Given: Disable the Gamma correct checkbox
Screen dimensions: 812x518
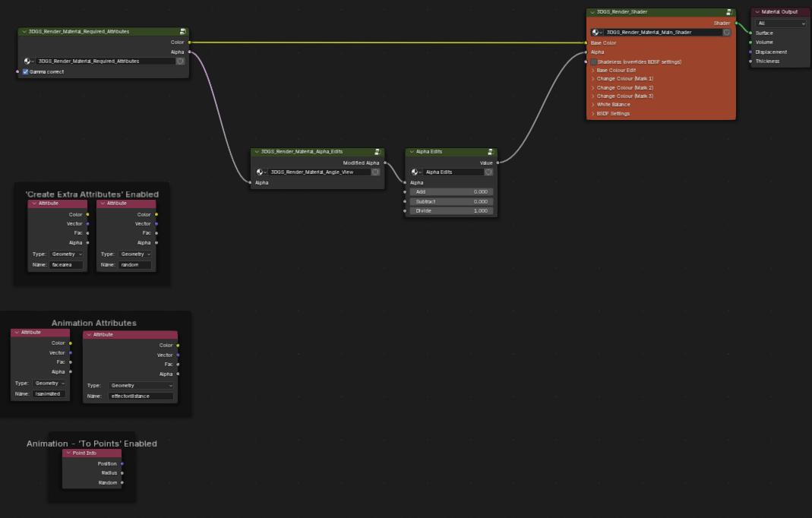Looking at the screenshot, I should click(25, 72).
